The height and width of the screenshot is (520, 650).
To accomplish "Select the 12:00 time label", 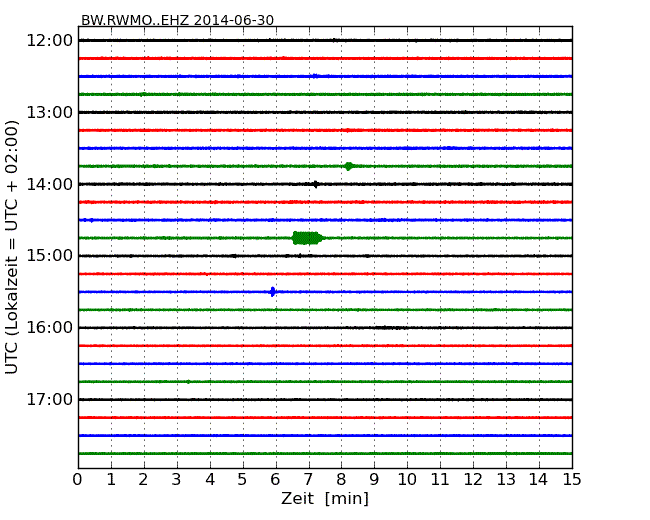I will pyautogui.click(x=49, y=41).
